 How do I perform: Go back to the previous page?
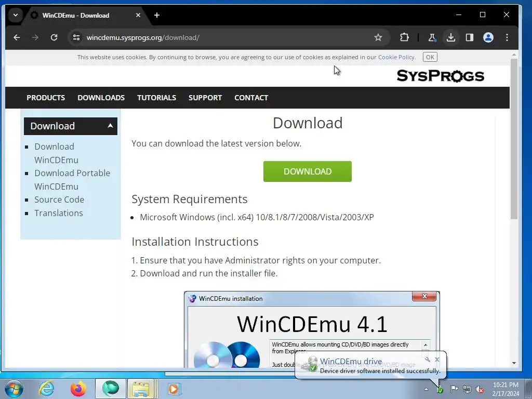point(17,37)
